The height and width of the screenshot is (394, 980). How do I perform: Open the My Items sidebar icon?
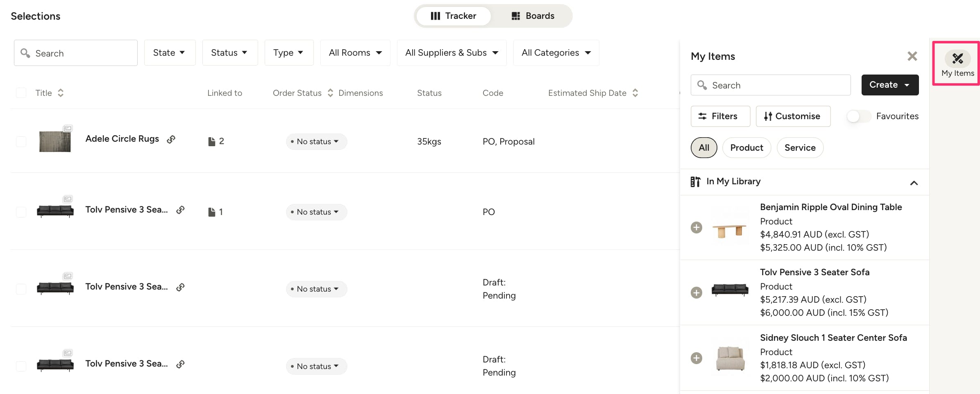pos(957,63)
